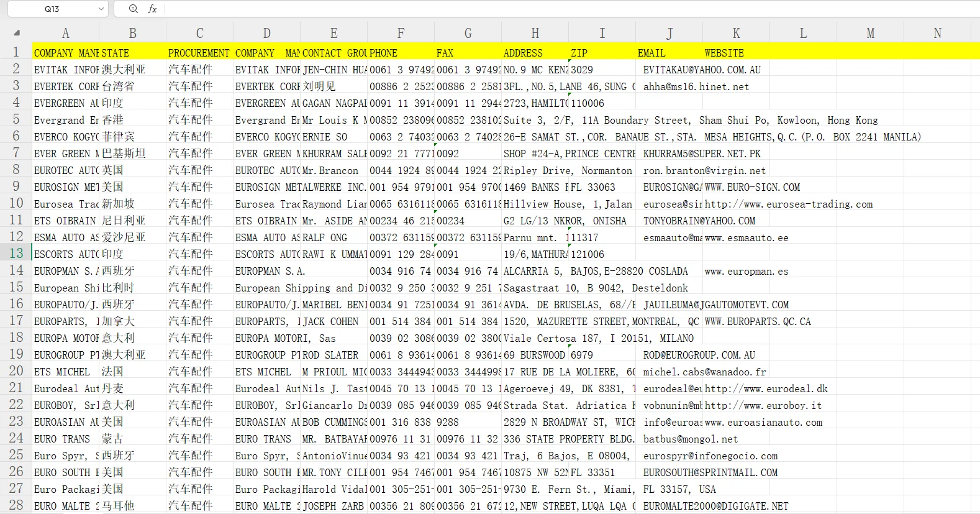
Task: Select the EMAIL header cell
Action: click(x=669, y=53)
